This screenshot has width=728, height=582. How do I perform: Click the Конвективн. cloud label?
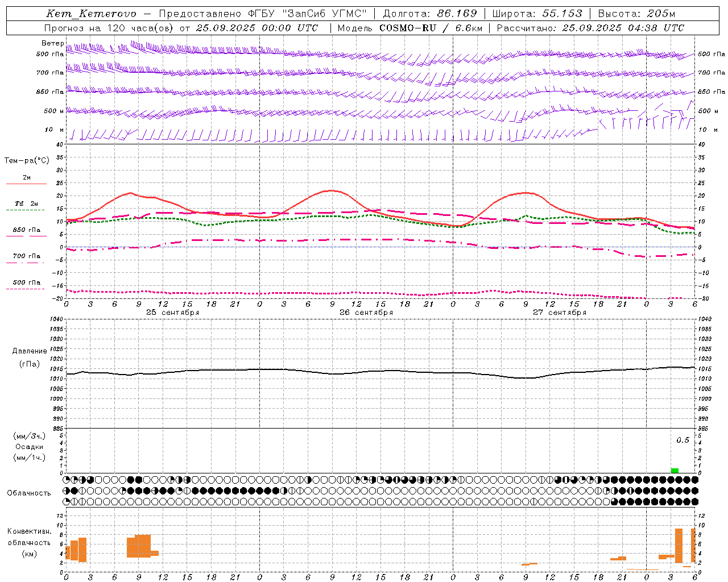click(x=29, y=531)
